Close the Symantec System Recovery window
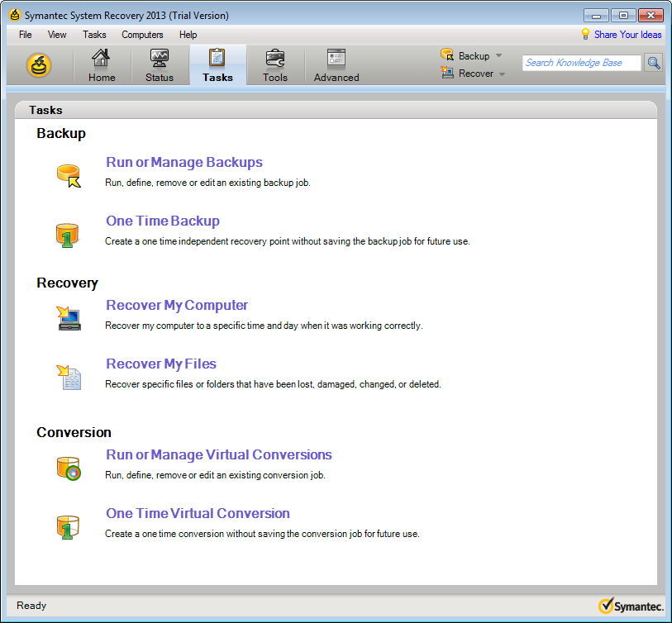672x623 pixels. click(x=651, y=16)
